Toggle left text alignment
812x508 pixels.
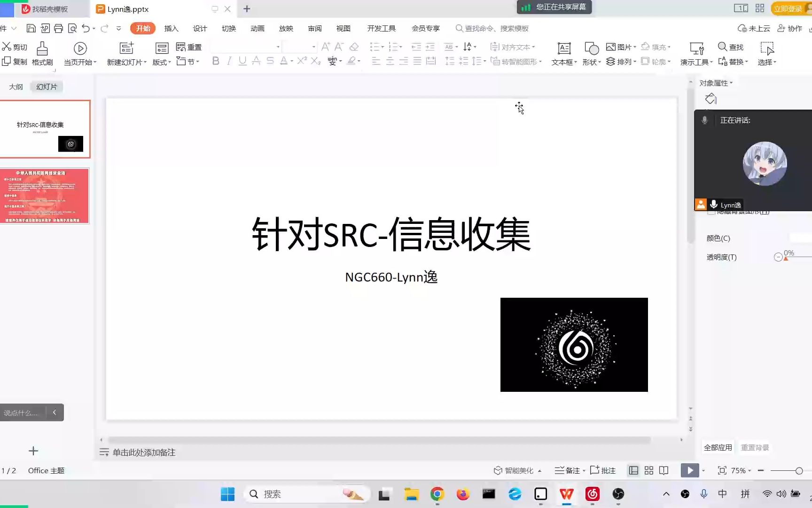[376, 61]
